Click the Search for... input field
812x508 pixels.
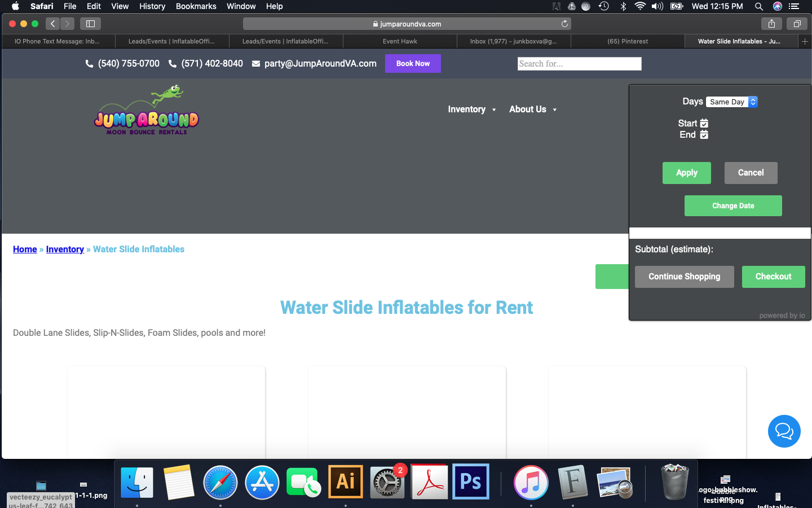coord(579,64)
